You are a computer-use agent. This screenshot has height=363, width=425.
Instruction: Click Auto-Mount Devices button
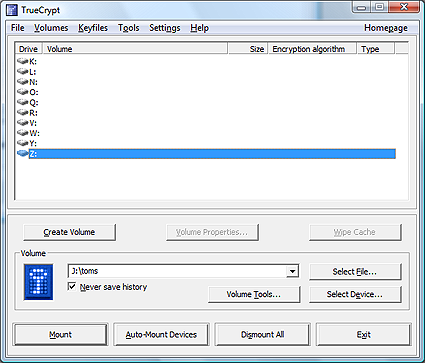point(161,334)
